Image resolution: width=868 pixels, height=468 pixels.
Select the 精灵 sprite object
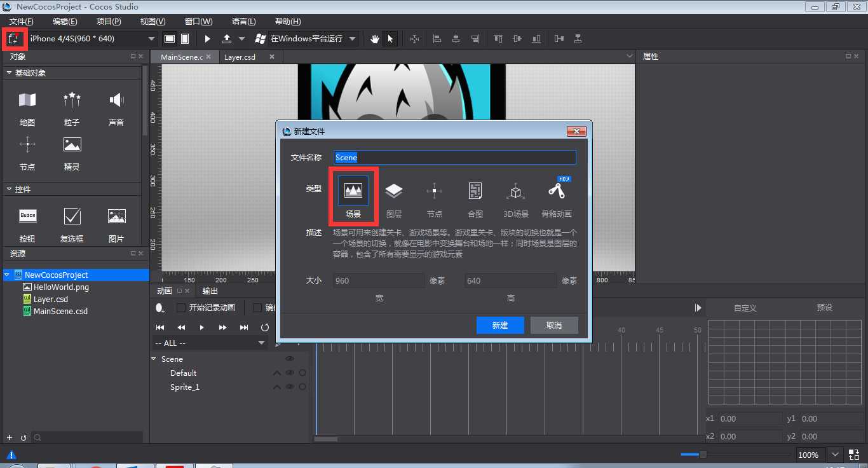tap(72, 153)
